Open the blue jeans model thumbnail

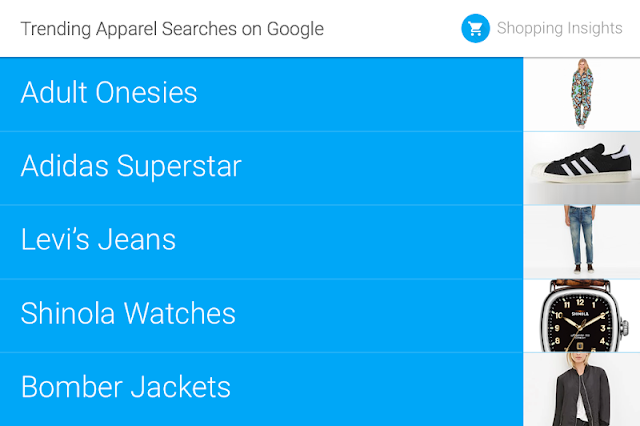point(581,241)
